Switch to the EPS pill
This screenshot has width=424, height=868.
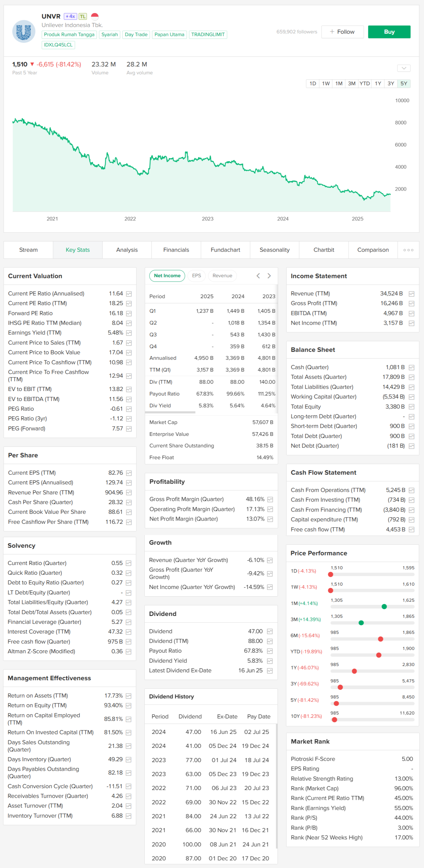click(196, 276)
